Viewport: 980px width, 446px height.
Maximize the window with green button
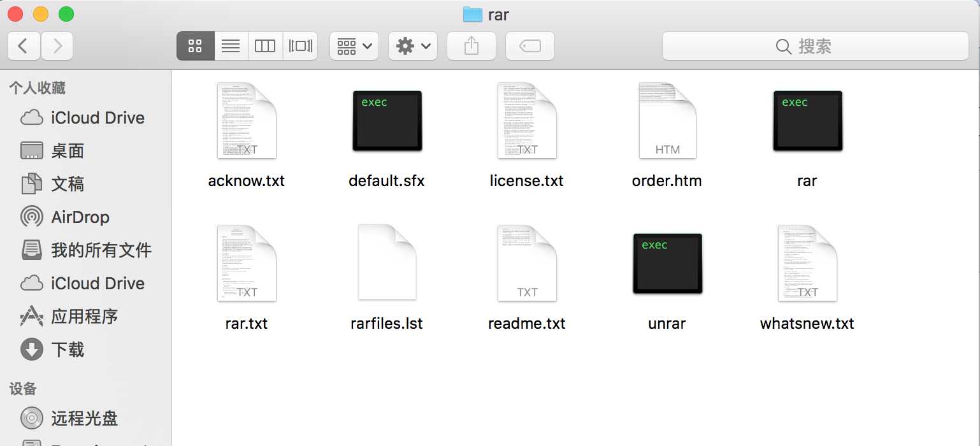pos(66,14)
